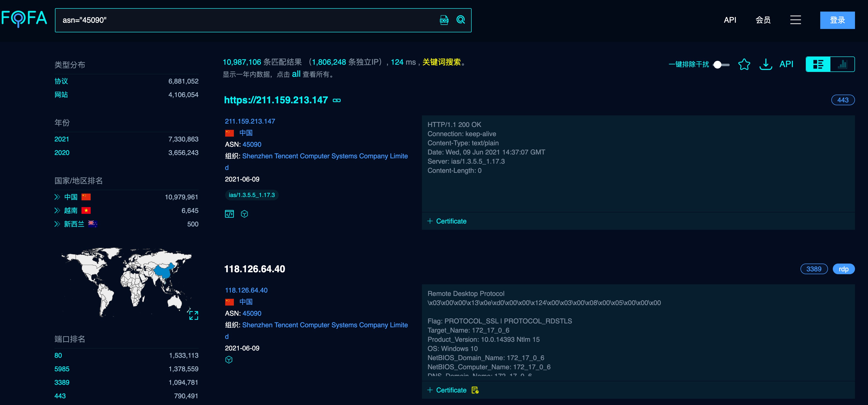Filter by year 2021
Screen dimensions: 868x405
tap(62, 139)
